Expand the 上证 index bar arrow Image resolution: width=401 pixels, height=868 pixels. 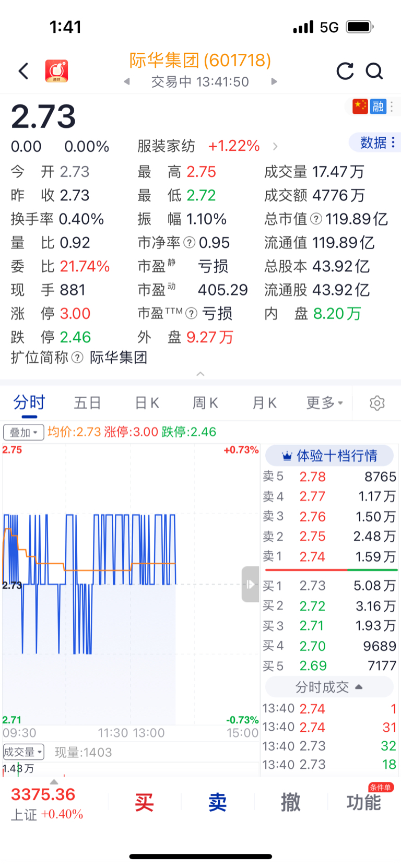54,782
